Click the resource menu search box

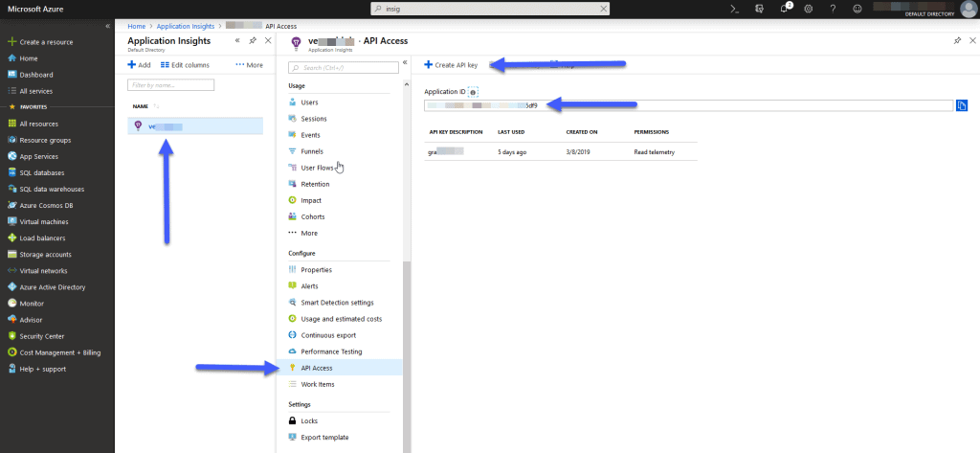[344, 68]
